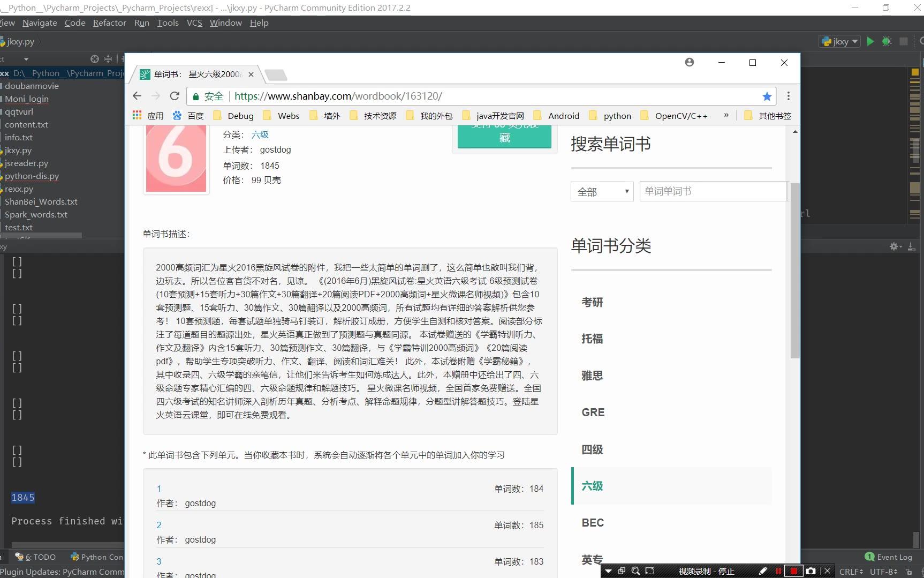Viewport: 924px width, 578px height.
Task: Open the jkxy run configuration dropdown
Action: click(x=840, y=41)
